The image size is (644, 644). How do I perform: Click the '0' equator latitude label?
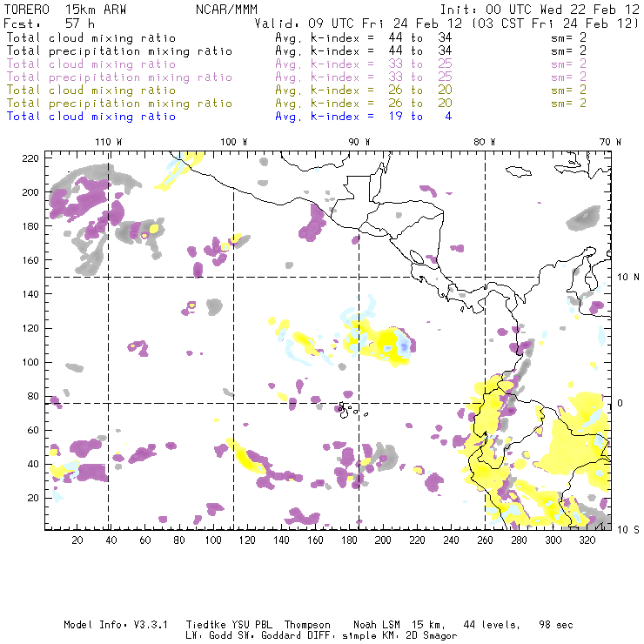[621, 403]
